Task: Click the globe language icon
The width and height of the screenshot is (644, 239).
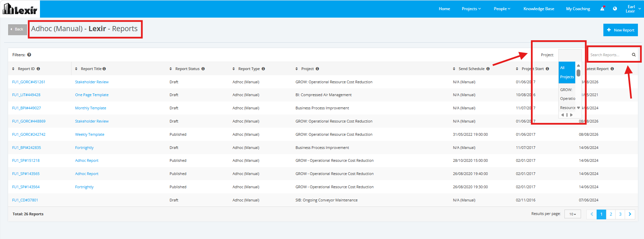Action: (615, 9)
